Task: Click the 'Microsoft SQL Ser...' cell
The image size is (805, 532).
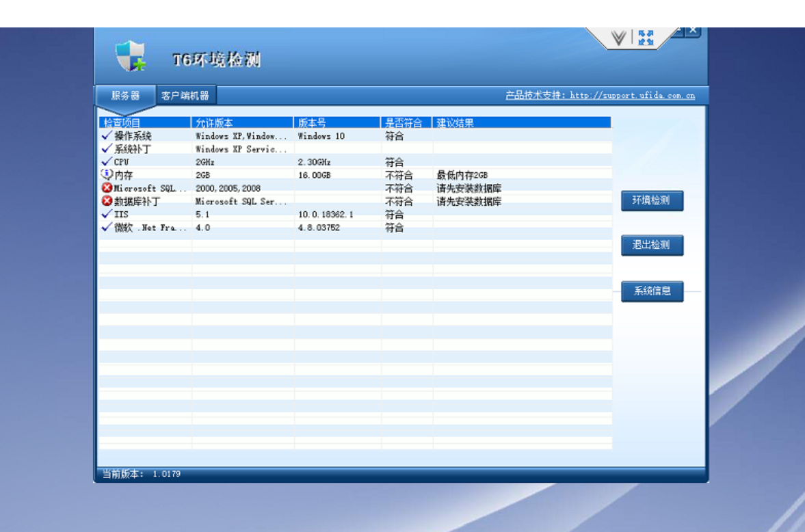Action: click(x=241, y=201)
